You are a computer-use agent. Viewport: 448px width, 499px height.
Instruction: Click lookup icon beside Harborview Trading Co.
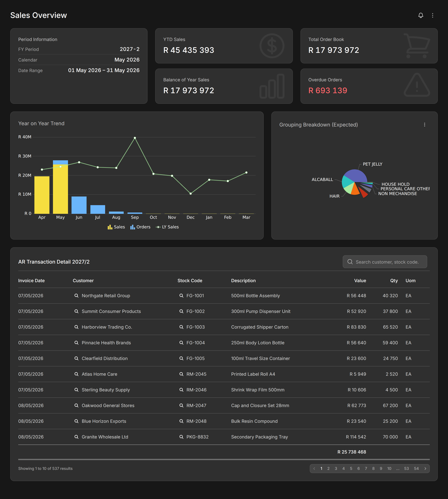click(76, 327)
